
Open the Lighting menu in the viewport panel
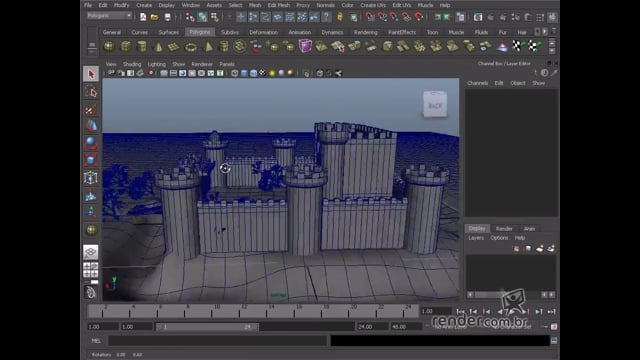click(156, 64)
